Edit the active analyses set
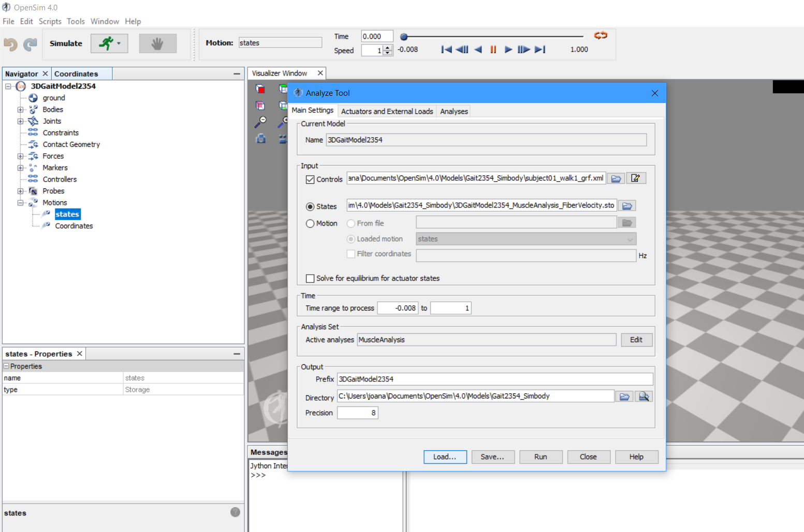804x532 pixels. [636, 340]
